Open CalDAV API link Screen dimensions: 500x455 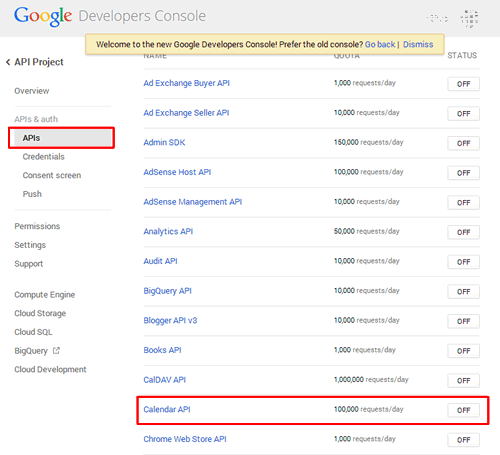pos(164,380)
